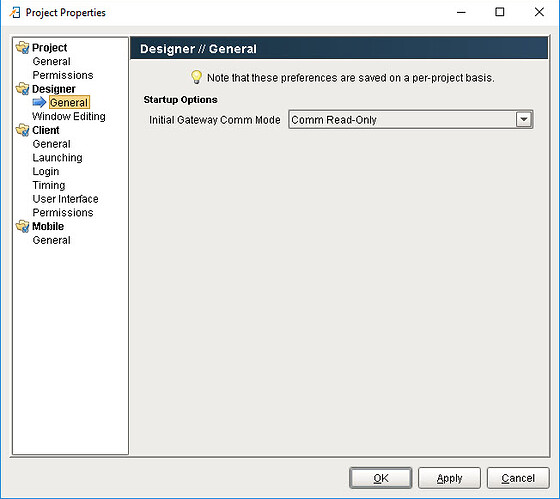Click the blue arrow selection indicator
Image resolution: width=560 pixels, height=499 pixels.
click(x=39, y=103)
